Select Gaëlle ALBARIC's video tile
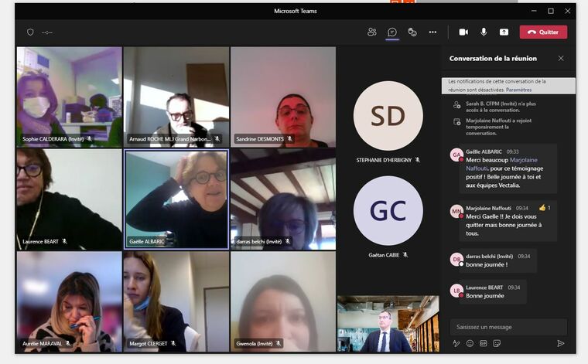Image resolution: width=588 pixels, height=364 pixels. pos(176,199)
